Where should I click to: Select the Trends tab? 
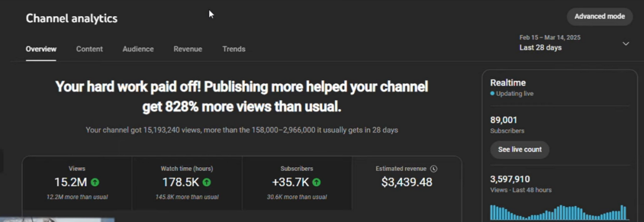click(x=234, y=49)
